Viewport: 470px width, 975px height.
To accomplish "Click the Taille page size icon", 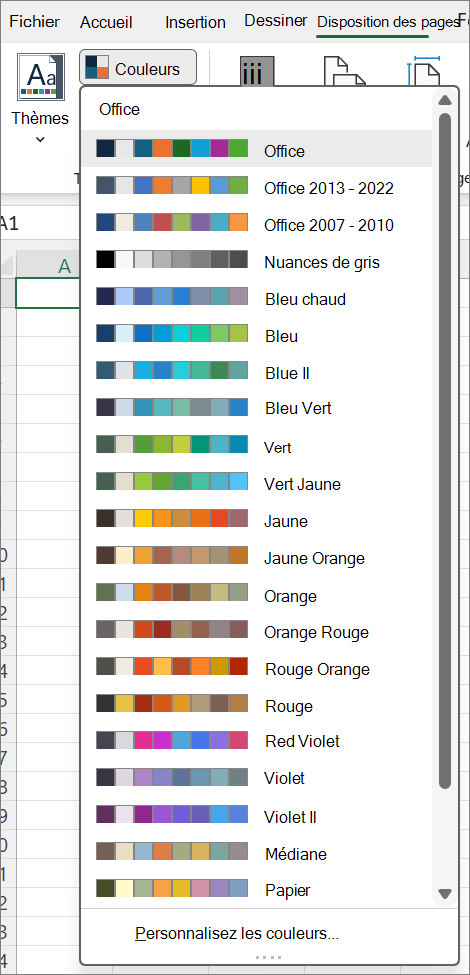I will (x=424, y=72).
